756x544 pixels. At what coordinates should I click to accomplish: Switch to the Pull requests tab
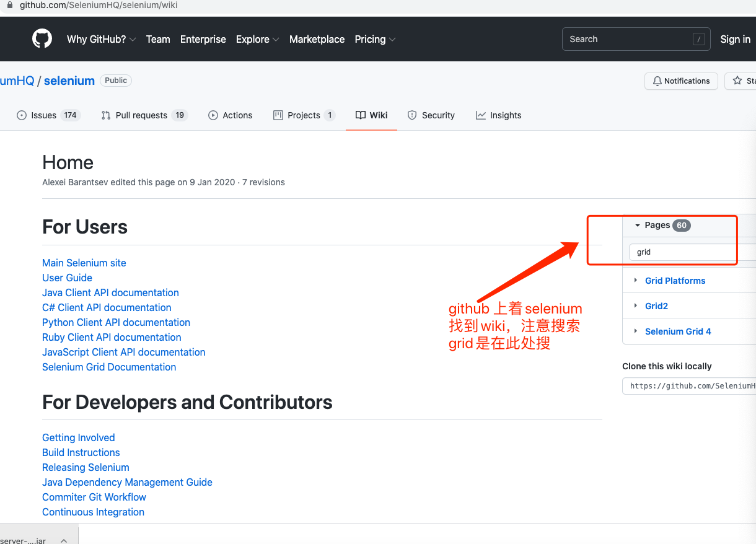click(144, 115)
